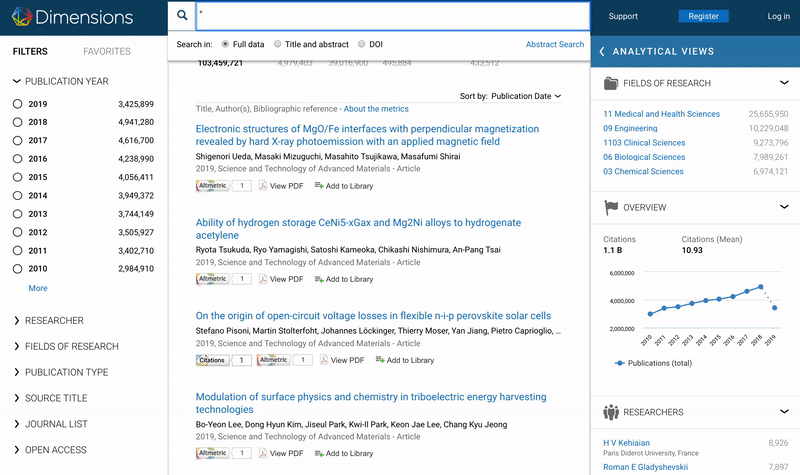The height and width of the screenshot is (475, 800).
Task: Select the 2019 publication year filter
Action: tap(18, 104)
